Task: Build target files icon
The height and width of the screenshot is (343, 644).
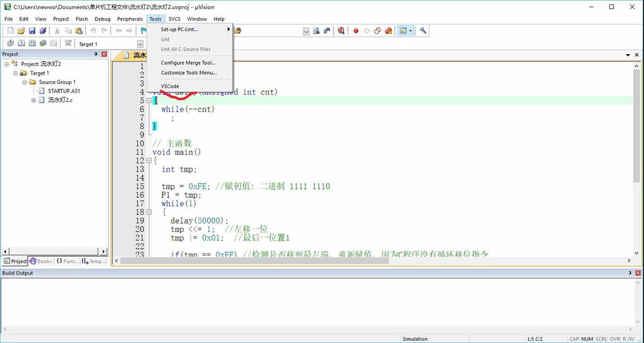Action: [21, 43]
